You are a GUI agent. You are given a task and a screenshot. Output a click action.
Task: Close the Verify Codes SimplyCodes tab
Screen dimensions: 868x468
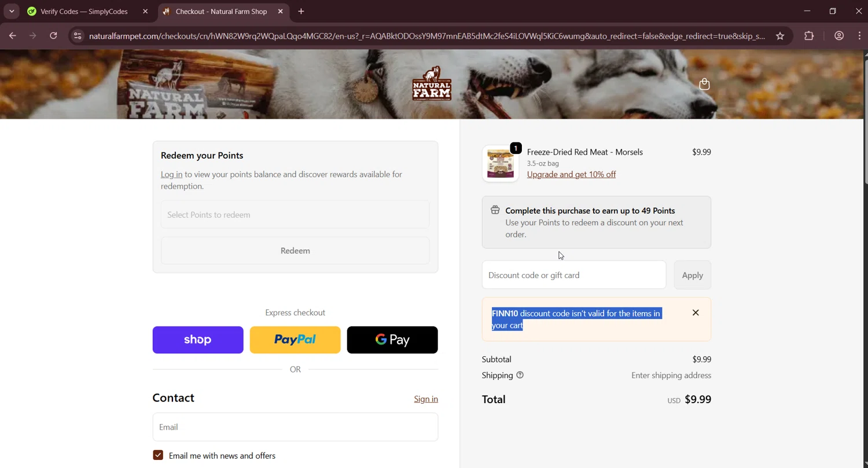(x=145, y=11)
